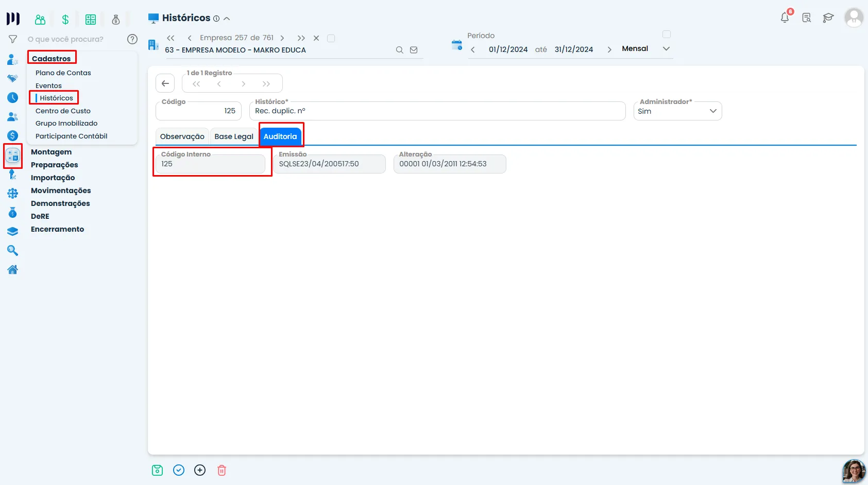Click the save record icon
This screenshot has width=868, height=485.
[158, 470]
